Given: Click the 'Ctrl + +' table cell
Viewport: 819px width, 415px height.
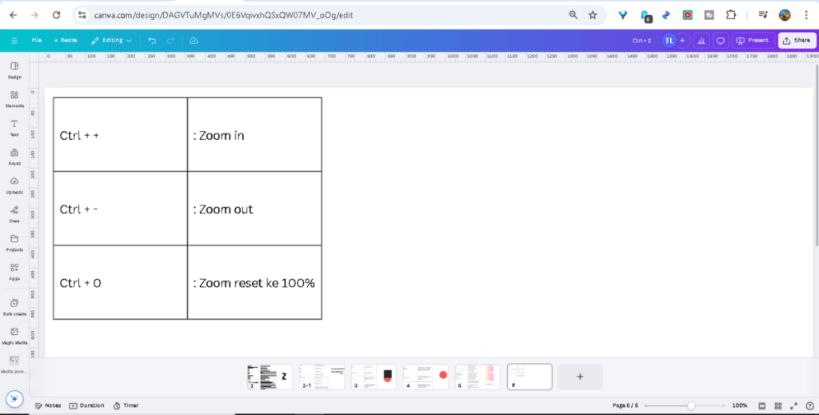Looking at the screenshot, I should [x=120, y=135].
